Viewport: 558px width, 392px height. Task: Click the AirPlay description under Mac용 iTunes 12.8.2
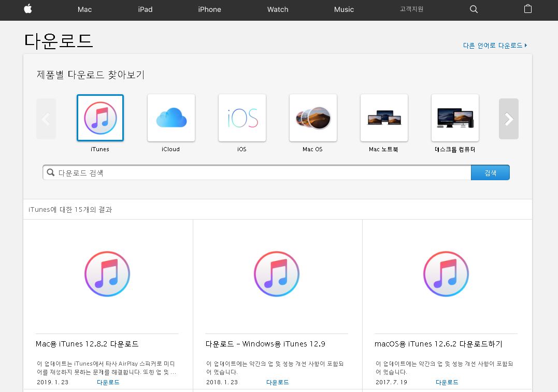pos(106,368)
